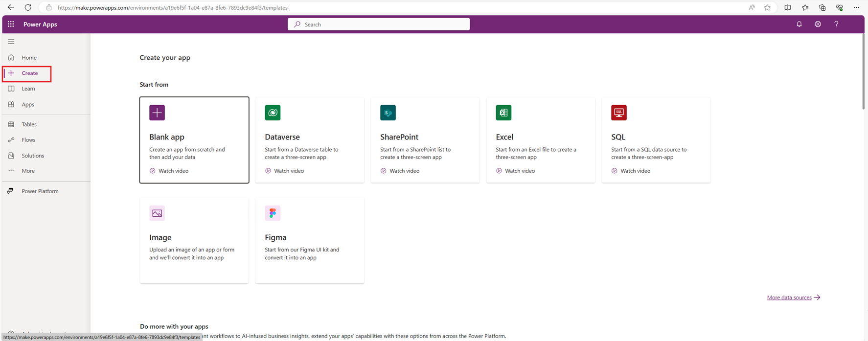Click the notifications bell icon
Screen dimensions: 868x341
pos(799,24)
